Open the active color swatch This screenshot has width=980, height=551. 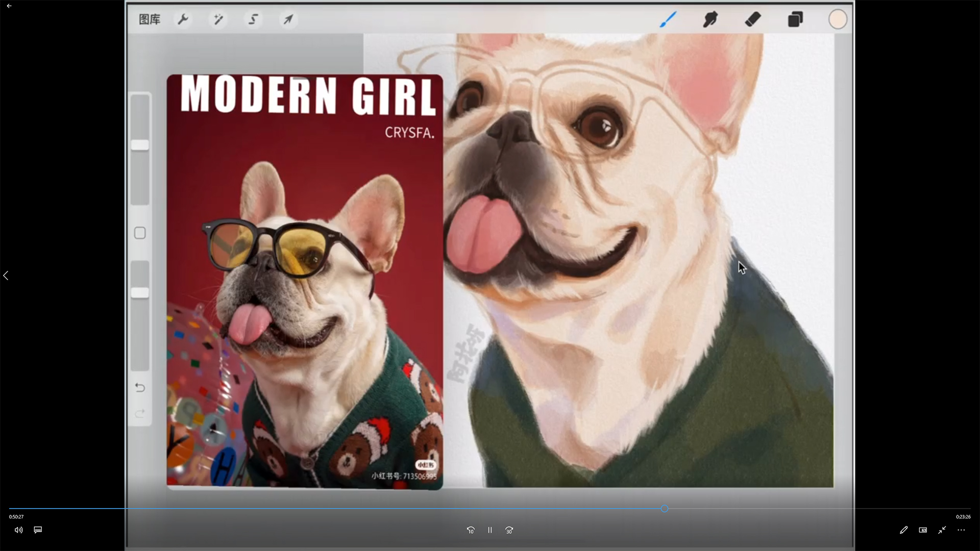(x=838, y=19)
